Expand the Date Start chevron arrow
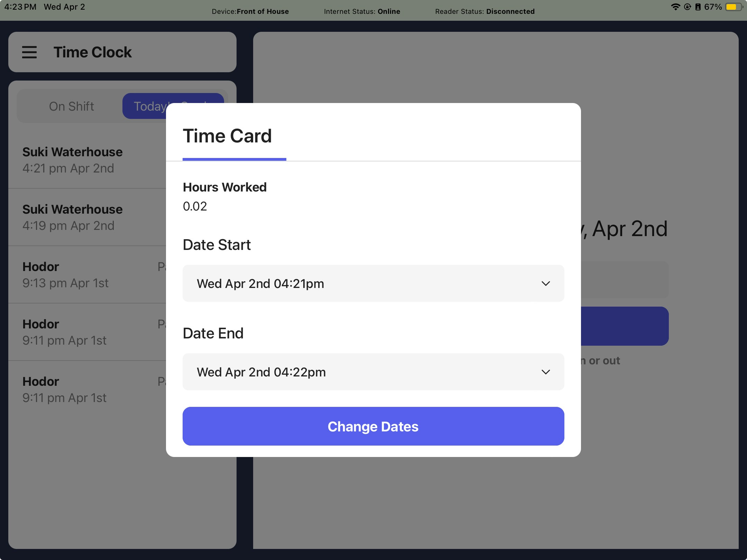 point(545,283)
